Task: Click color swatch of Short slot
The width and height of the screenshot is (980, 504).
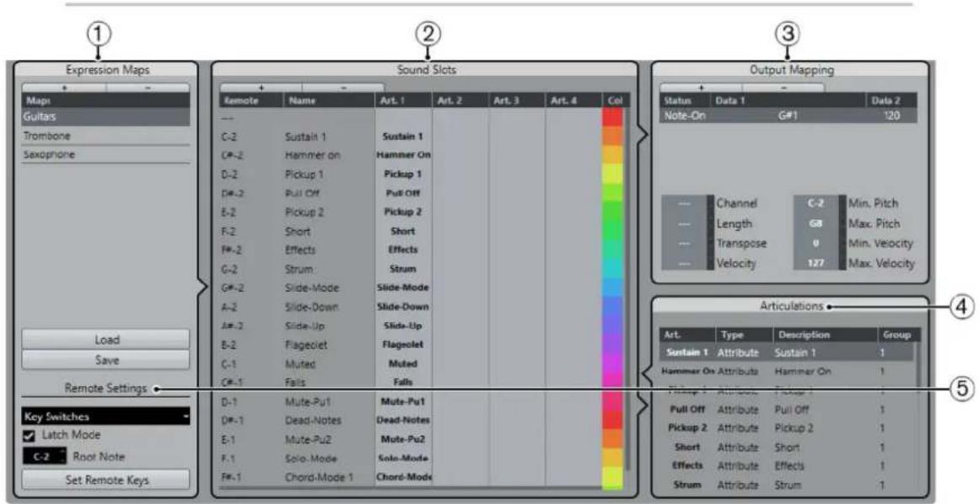Action: click(612, 231)
